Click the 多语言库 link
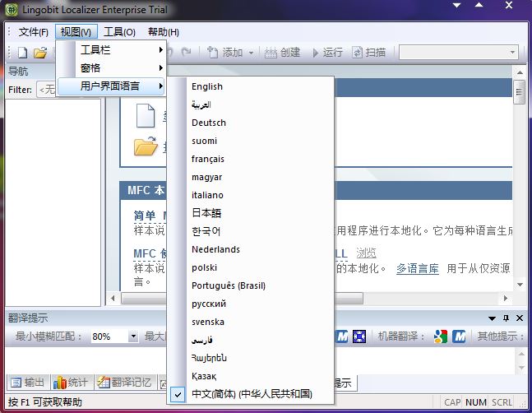 point(417,268)
